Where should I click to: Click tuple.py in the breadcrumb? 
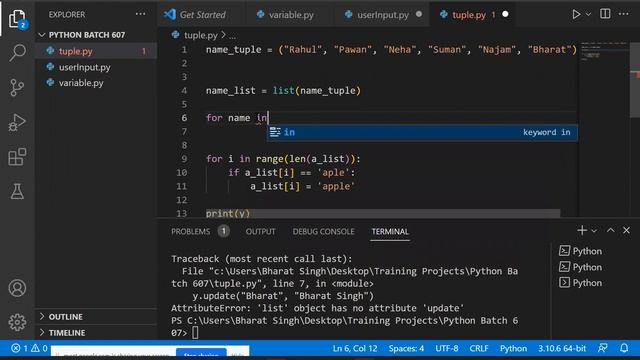click(x=200, y=35)
